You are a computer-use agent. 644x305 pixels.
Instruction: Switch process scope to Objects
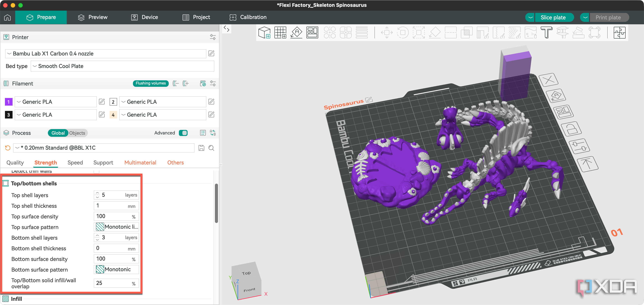pyautogui.click(x=77, y=133)
